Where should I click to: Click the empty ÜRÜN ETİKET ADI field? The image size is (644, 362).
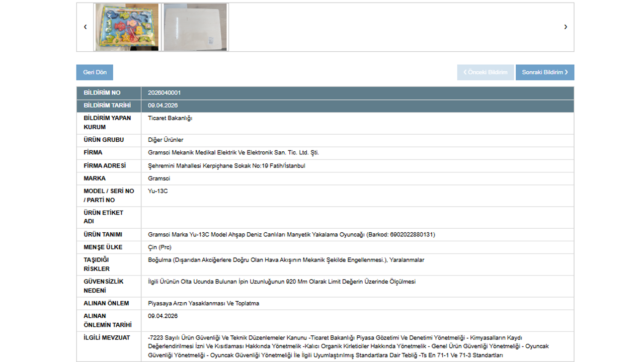pyautogui.click(x=357, y=217)
